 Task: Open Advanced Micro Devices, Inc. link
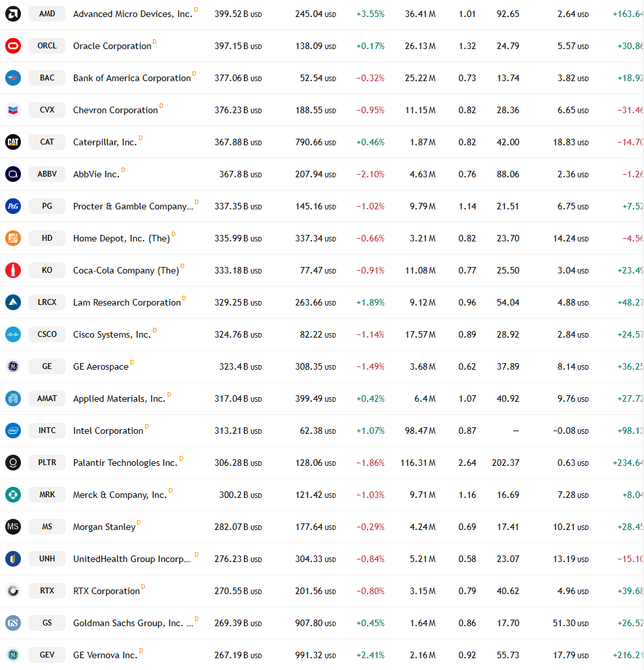coord(133,14)
